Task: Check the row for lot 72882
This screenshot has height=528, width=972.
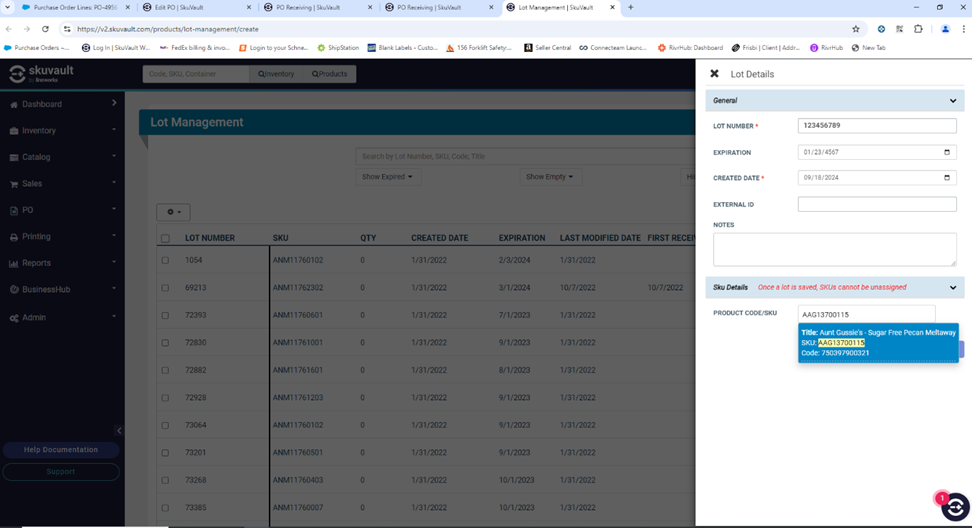Action: (165, 370)
